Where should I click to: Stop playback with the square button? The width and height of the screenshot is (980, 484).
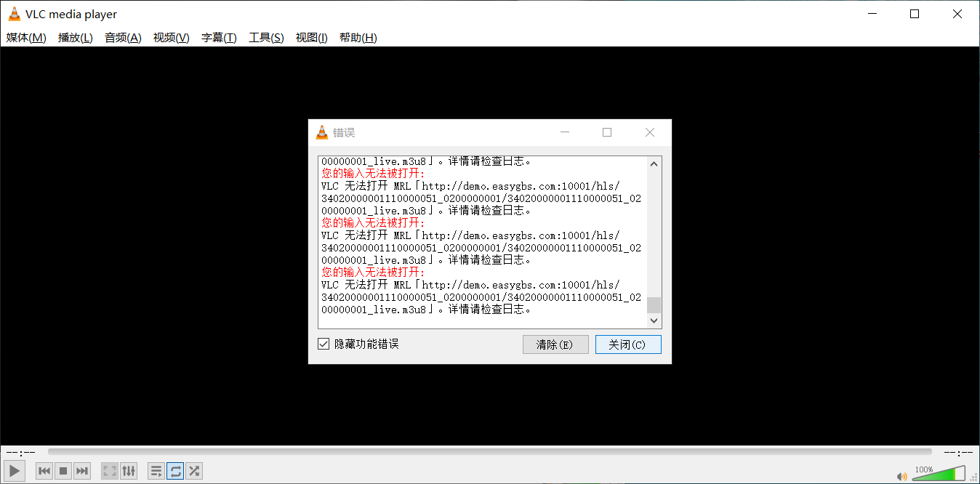coord(63,471)
